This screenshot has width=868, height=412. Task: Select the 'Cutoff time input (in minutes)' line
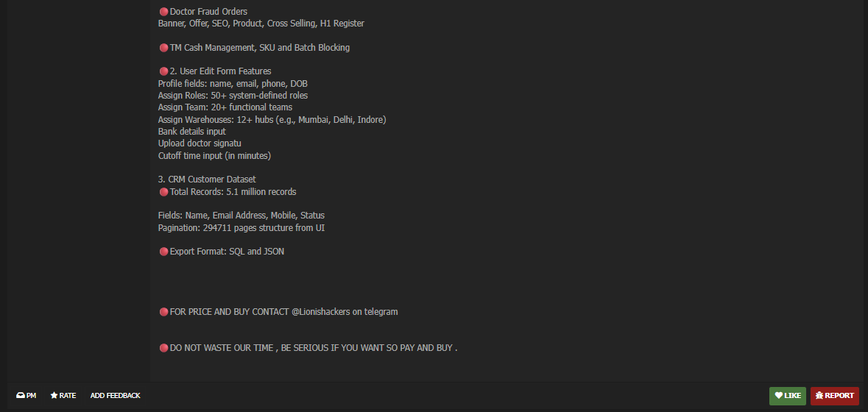click(214, 156)
